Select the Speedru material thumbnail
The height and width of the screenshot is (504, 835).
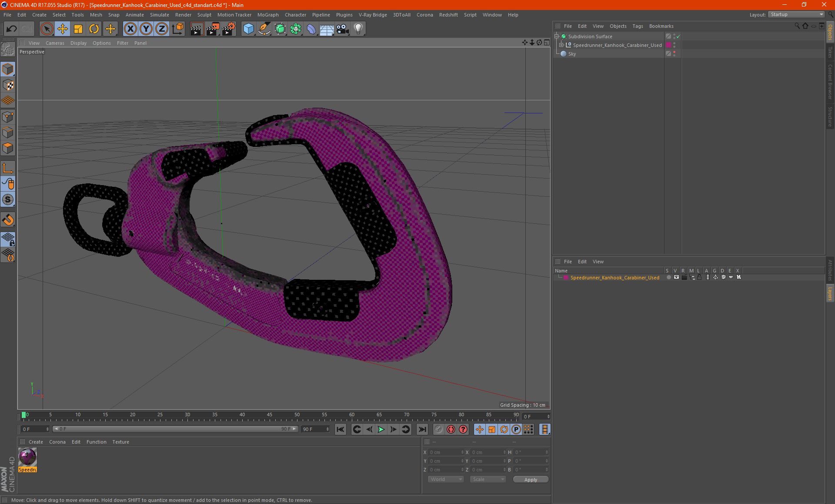tap(27, 457)
